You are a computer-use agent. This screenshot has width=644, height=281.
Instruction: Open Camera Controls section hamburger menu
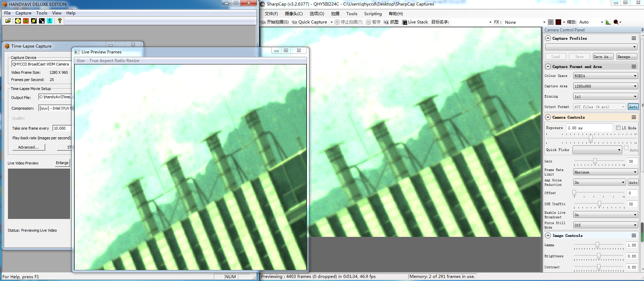coord(634,117)
